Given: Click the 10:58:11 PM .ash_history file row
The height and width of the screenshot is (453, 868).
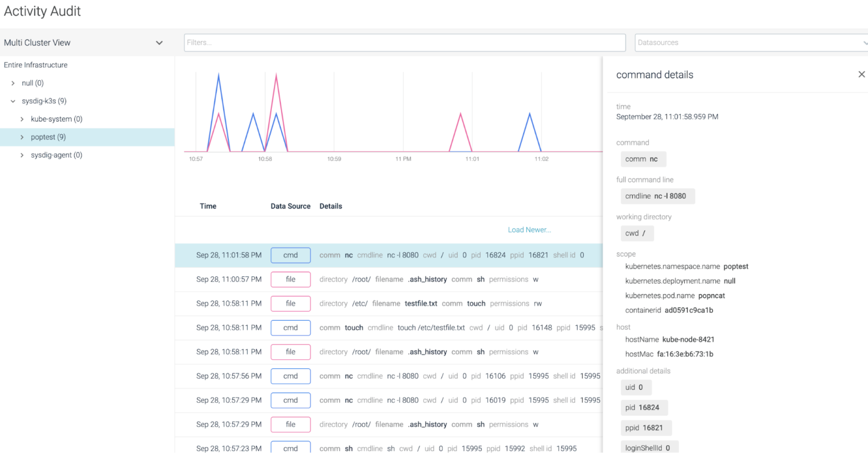Looking at the screenshot, I should pos(389,352).
